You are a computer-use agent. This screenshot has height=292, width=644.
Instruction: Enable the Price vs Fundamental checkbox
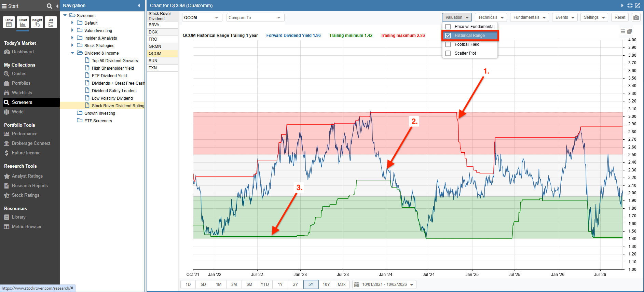(x=448, y=27)
